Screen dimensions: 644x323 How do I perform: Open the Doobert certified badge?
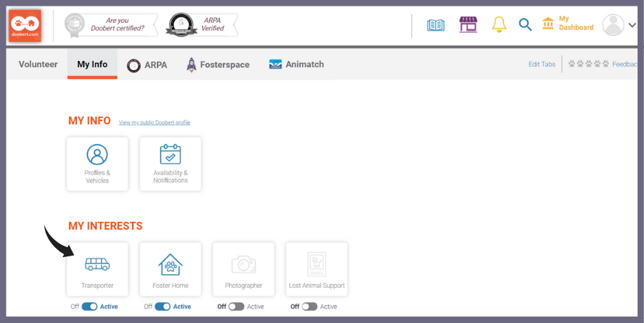point(111,24)
